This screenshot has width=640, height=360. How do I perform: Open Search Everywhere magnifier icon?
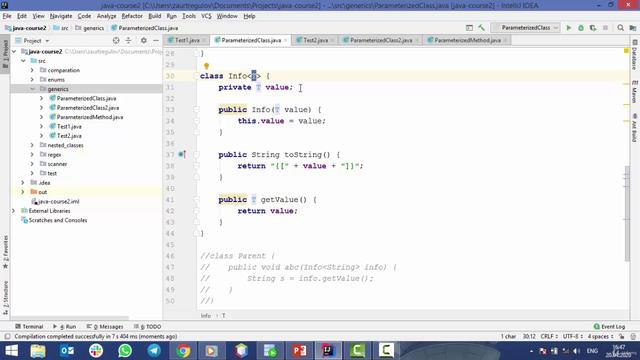point(620,28)
